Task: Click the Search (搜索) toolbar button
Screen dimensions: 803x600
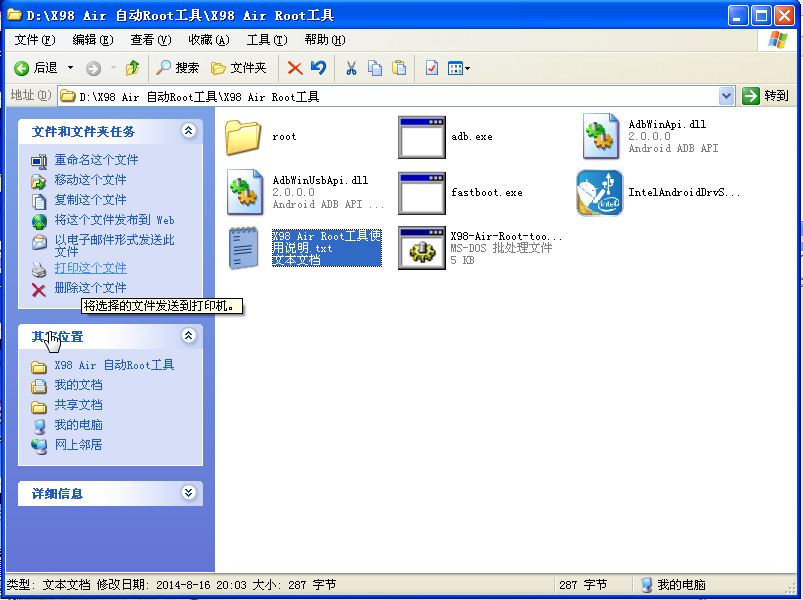Action: [x=177, y=68]
